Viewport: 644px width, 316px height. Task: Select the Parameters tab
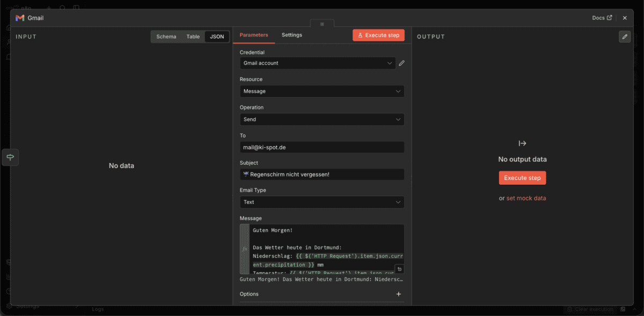[x=253, y=34]
